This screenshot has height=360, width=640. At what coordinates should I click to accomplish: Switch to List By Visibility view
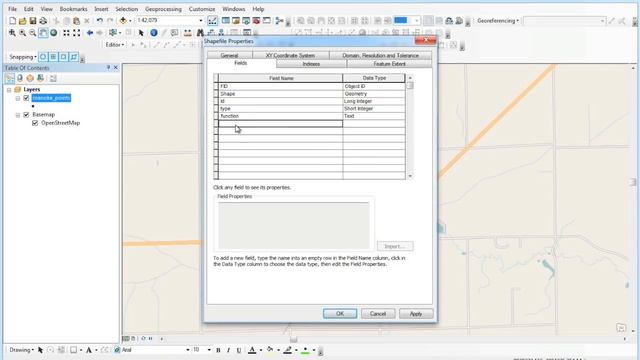tap(30, 78)
